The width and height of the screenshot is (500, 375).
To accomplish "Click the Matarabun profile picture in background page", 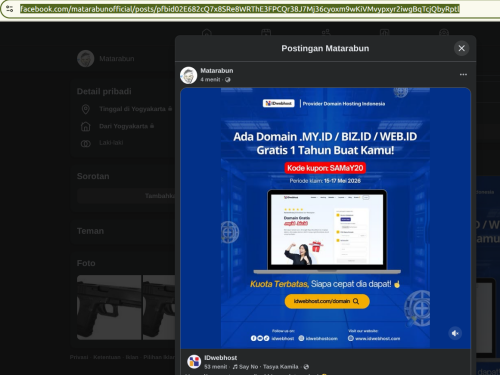I will (86, 59).
